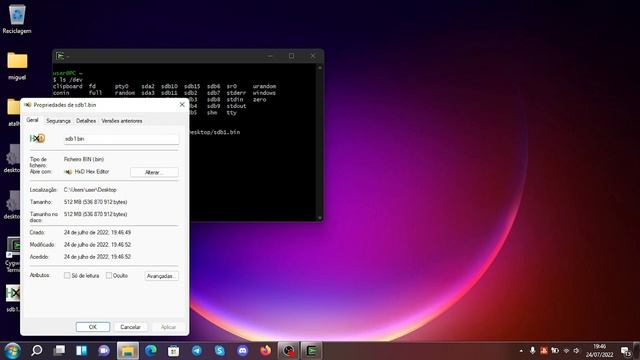Open Microsoft Store from taskbar
The image size is (640, 360).
click(173, 351)
